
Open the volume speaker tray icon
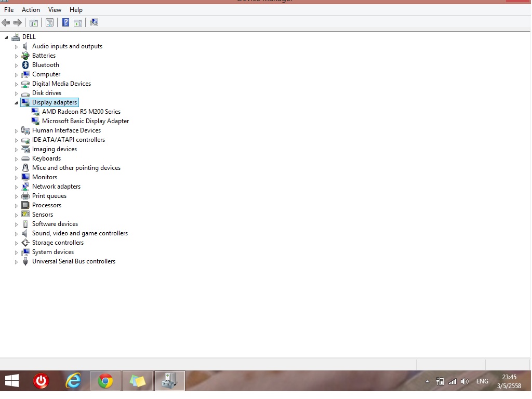pyautogui.click(x=465, y=382)
